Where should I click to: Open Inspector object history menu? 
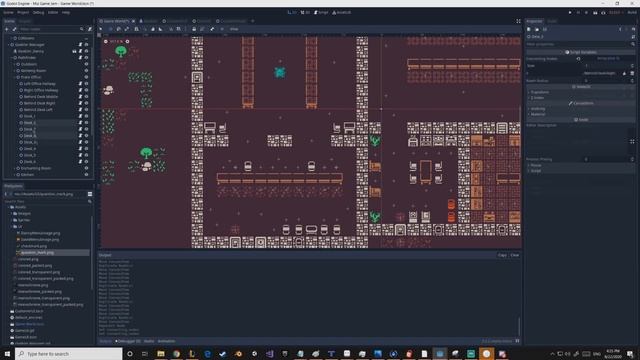633,29
